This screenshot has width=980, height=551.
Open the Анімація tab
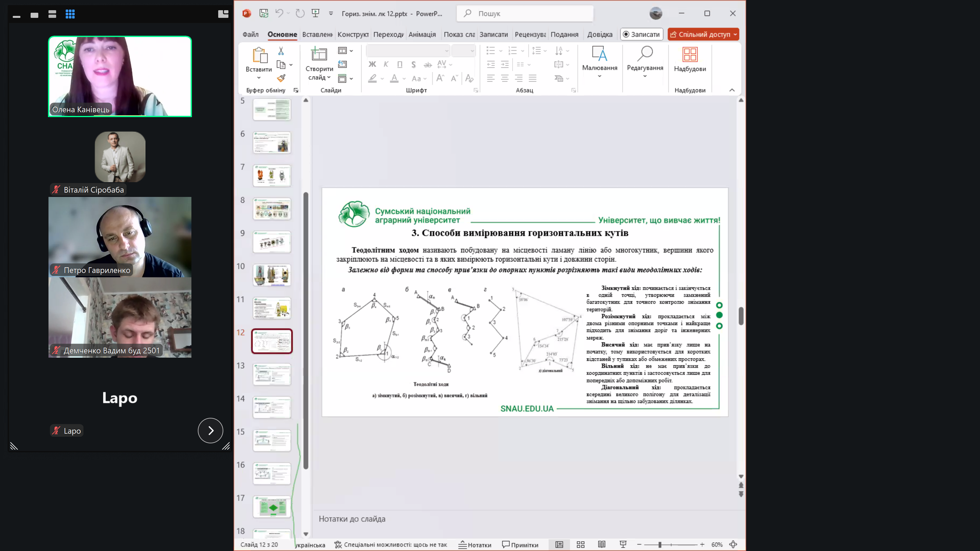(422, 34)
